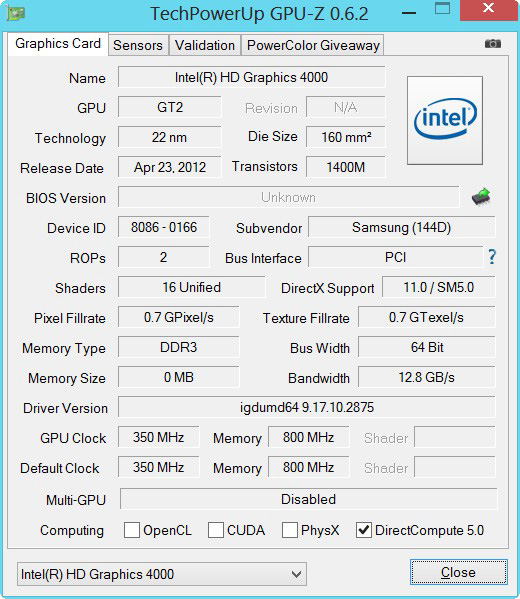Viewport: 520px width, 599px height.
Task: Tick the CUDA checkbox
Action: (216, 530)
